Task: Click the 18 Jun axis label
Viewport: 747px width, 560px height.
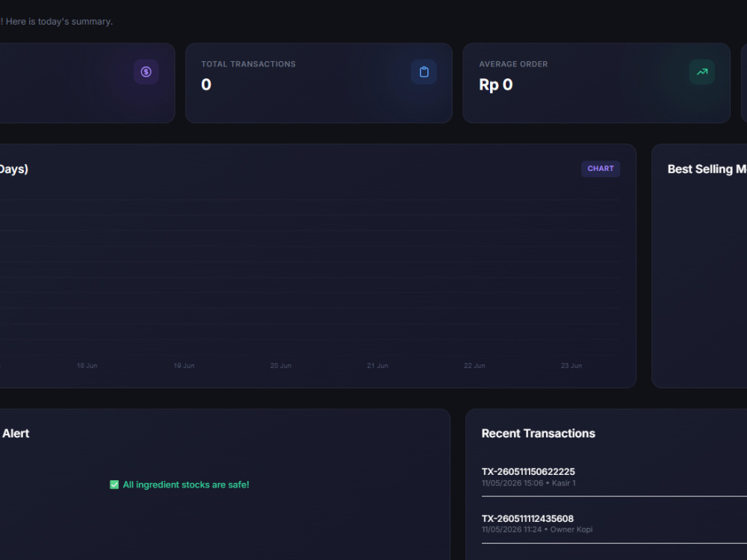Action: (x=87, y=366)
